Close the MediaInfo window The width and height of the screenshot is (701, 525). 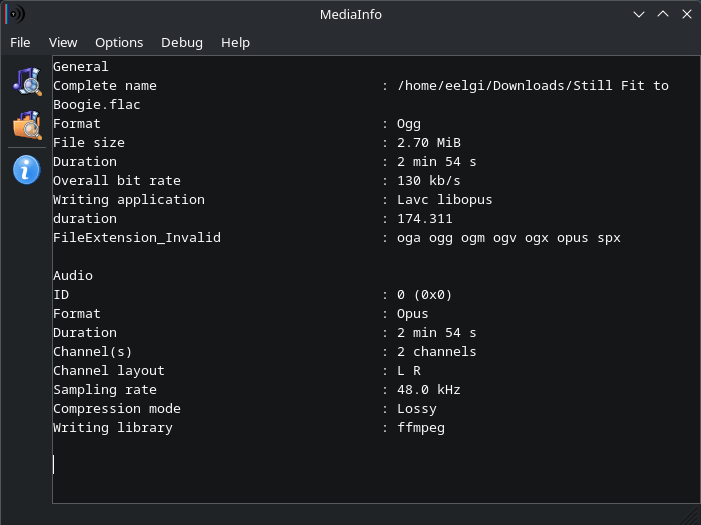coord(687,14)
